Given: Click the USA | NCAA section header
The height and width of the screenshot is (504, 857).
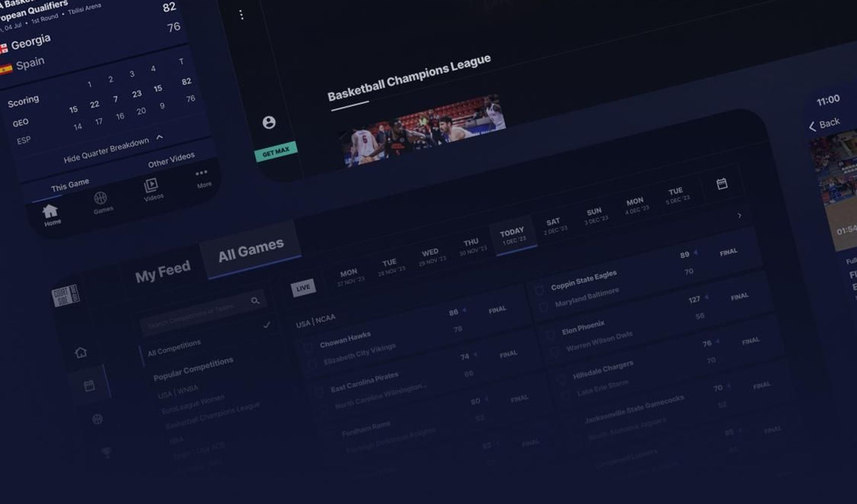Looking at the screenshot, I should (316, 321).
